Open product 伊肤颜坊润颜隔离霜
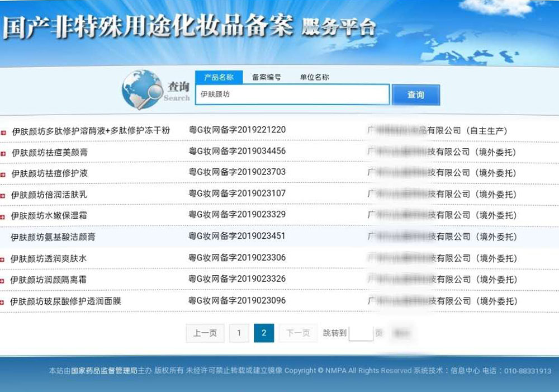This screenshot has width=559, height=392. point(48,280)
